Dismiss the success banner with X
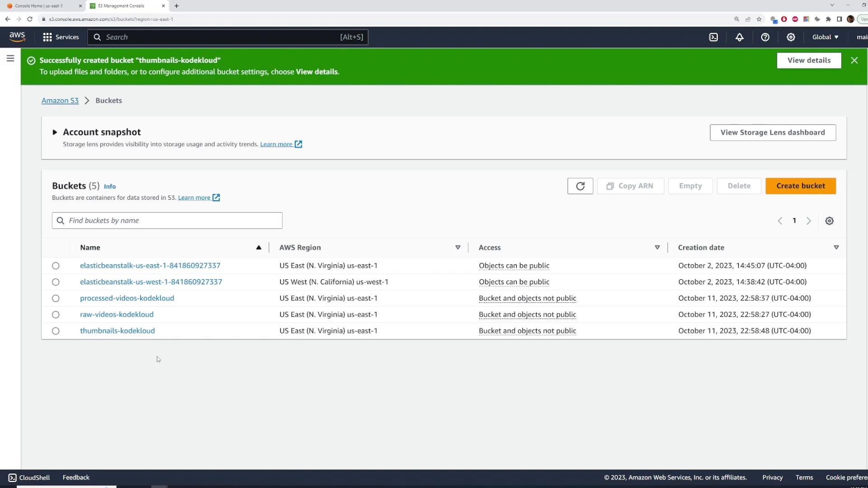 coord(854,60)
